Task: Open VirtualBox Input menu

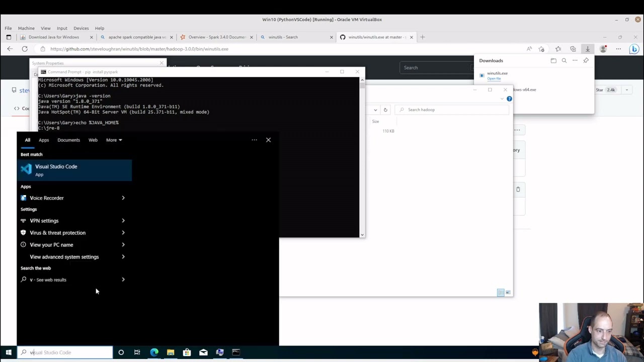Action: click(62, 28)
